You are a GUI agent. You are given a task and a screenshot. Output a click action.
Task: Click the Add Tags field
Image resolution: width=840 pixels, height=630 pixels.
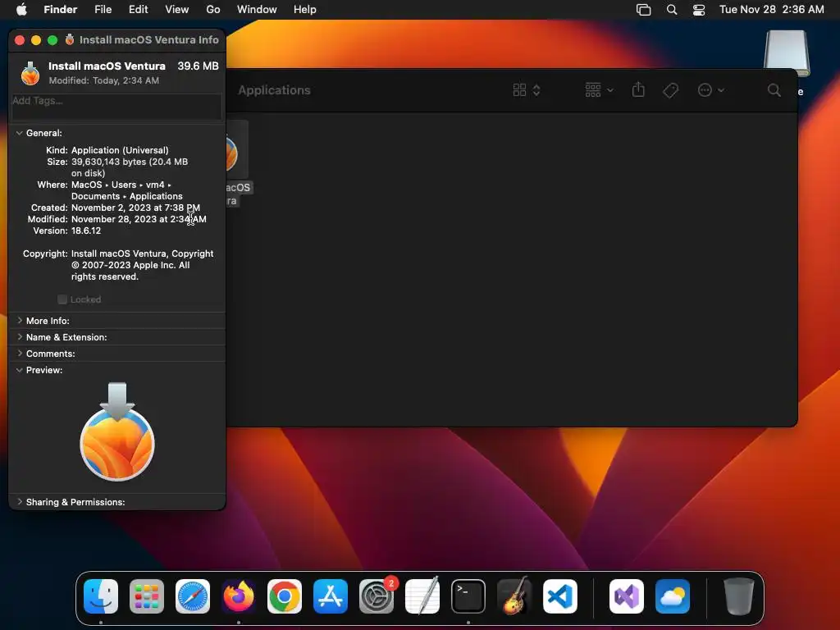coord(116,107)
